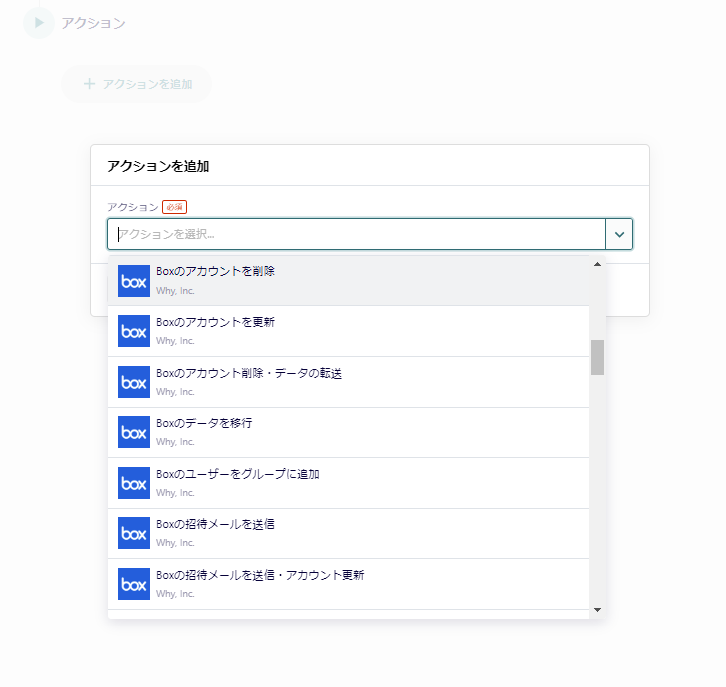This screenshot has height=687, width=726.
Task: Click Box icon beside Boxのデータを移行
Action: point(134,432)
